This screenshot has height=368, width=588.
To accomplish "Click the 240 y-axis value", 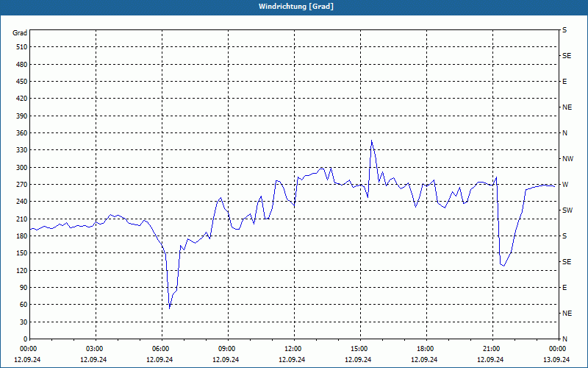I will (21, 202).
